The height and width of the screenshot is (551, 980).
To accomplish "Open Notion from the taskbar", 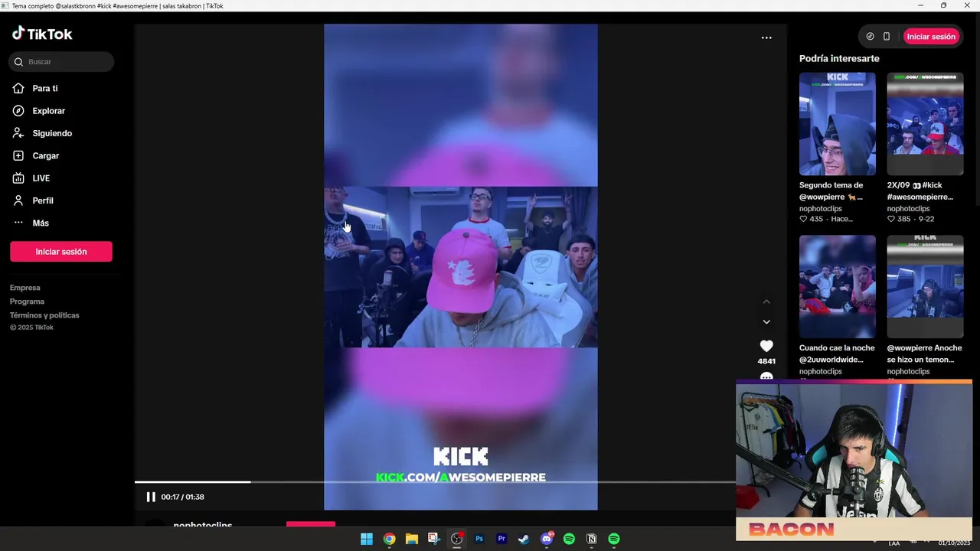I will tap(591, 539).
